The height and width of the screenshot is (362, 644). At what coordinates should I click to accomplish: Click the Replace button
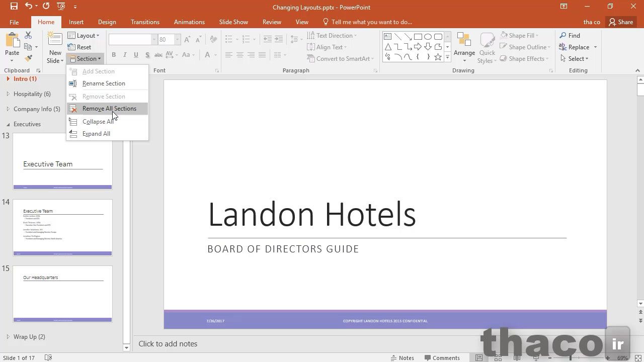point(574,47)
